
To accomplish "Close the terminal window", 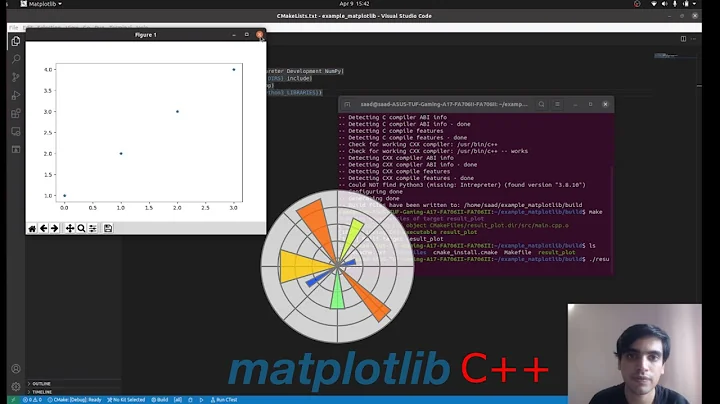I will coord(605,104).
